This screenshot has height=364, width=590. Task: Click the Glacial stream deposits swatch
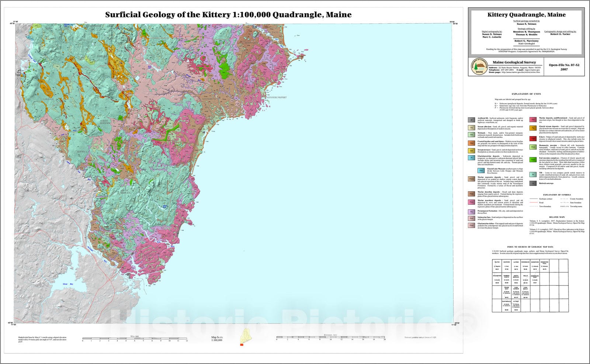click(x=533, y=128)
